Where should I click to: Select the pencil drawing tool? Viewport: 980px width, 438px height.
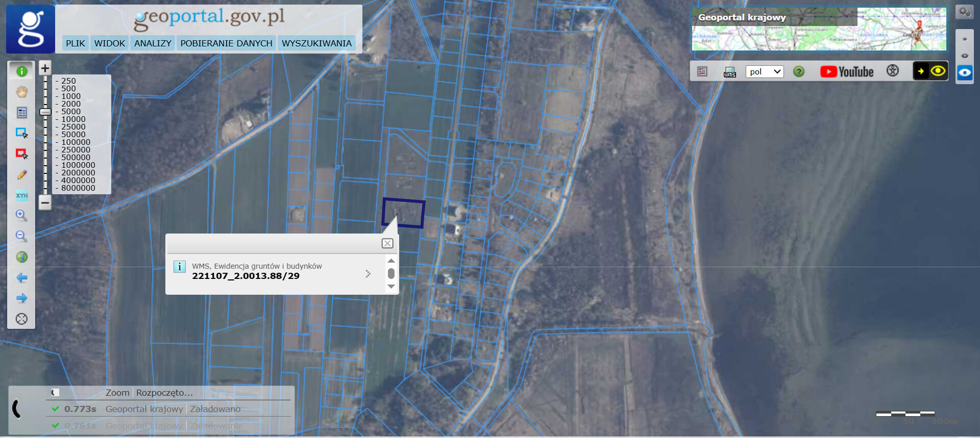(x=21, y=175)
